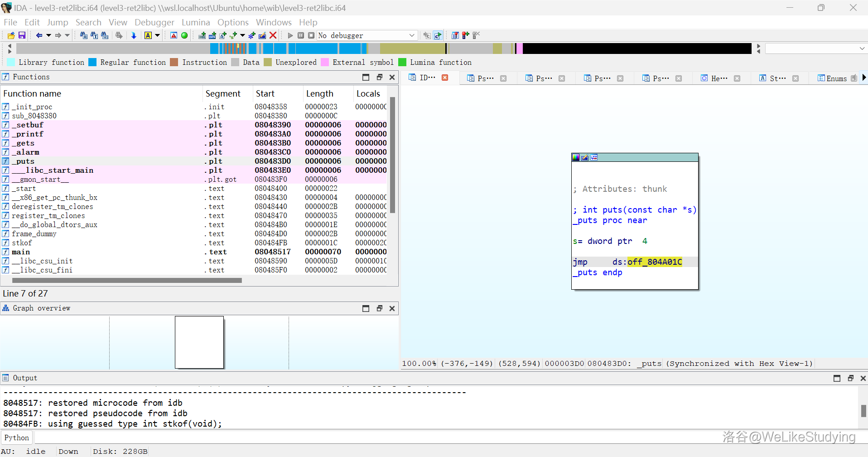This screenshot has height=457, width=868.
Task: Start the process with the play icon
Action: tap(290, 35)
